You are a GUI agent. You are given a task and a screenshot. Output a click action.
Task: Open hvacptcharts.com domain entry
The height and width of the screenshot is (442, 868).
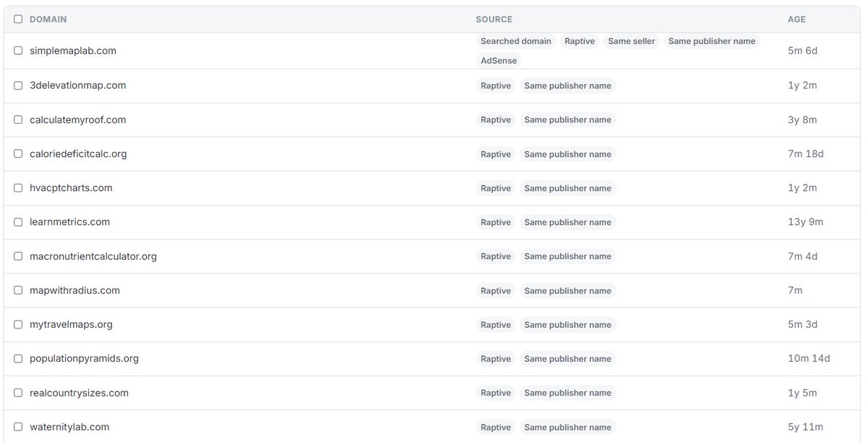tap(71, 188)
